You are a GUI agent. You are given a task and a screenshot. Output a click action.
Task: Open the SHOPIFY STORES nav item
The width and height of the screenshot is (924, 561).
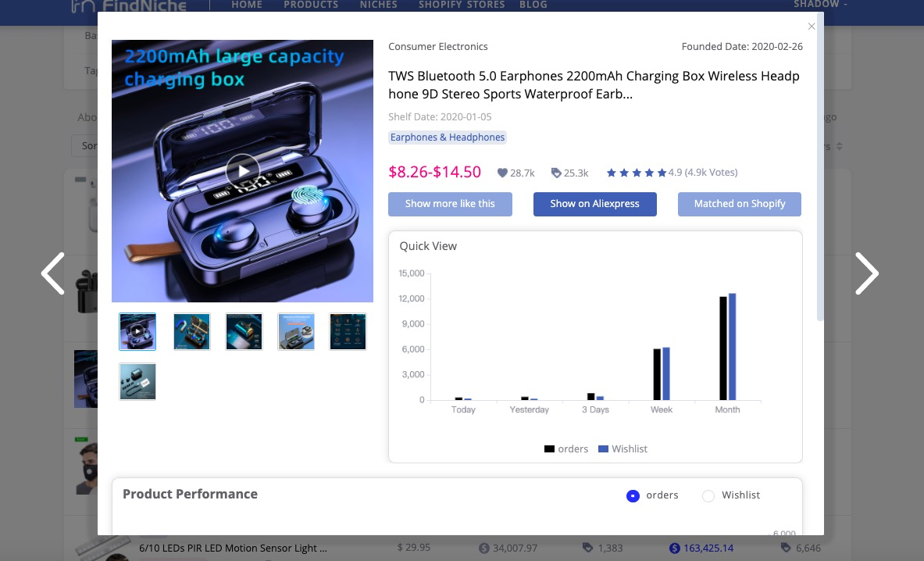462,5
